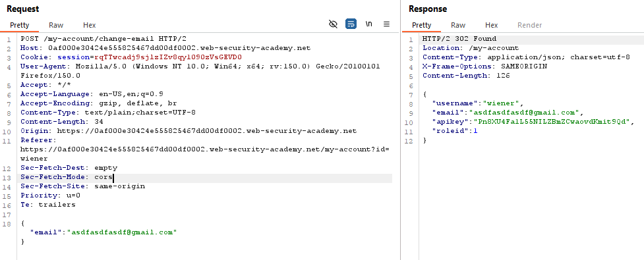Click the Sec-Fetch-Mode: cors line
This screenshot has width=644, height=260.
pyautogui.click(x=67, y=177)
